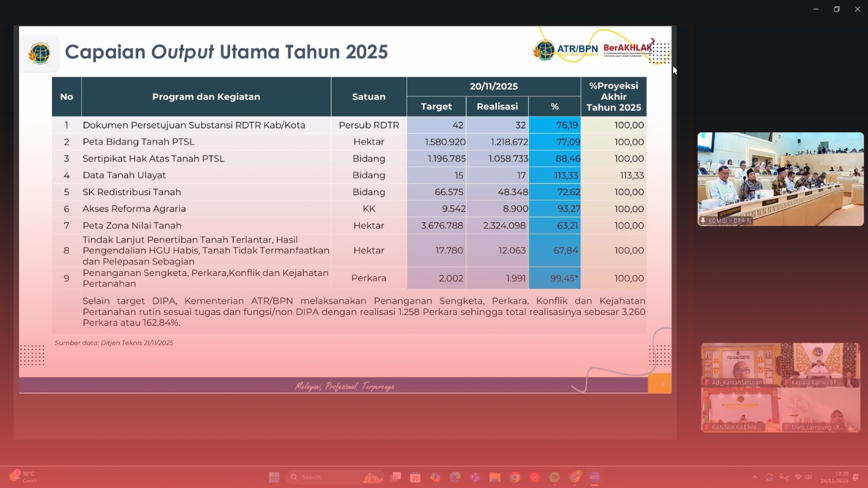Open the notifications bell in the tray
This screenshot has width=868, height=488.
coord(856,477)
